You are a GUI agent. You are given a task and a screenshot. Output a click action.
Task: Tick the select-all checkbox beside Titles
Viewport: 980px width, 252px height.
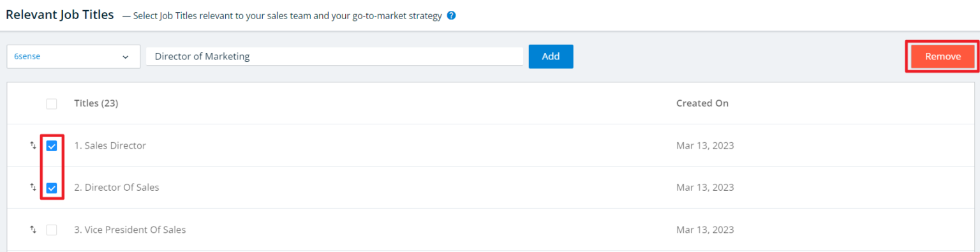(52, 103)
